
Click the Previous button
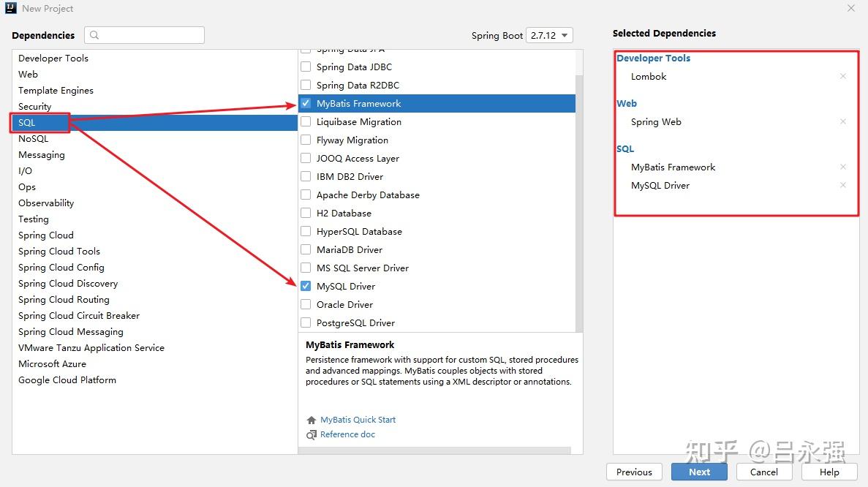(634, 472)
